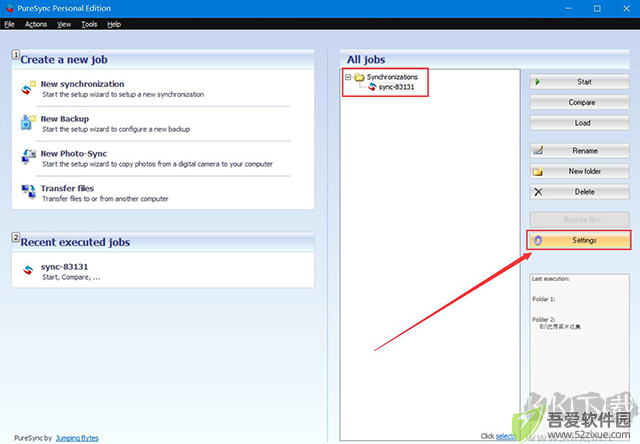This screenshot has width=640, height=444.
Task: Click the 'Folder 1:' label in info panel
Action: click(x=544, y=299)
